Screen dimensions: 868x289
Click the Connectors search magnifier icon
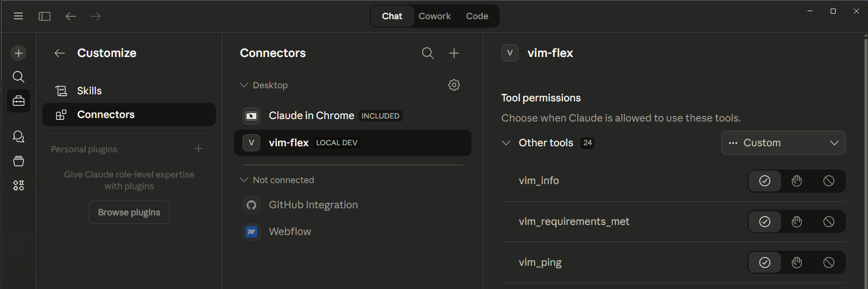(428, 53)
